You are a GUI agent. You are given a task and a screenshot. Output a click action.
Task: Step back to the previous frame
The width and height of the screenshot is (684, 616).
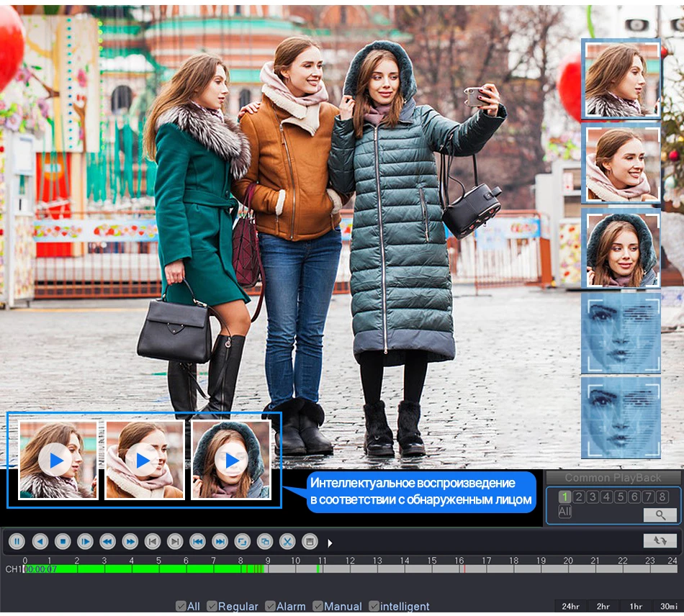pyautogui.click(x=153, y=541)
